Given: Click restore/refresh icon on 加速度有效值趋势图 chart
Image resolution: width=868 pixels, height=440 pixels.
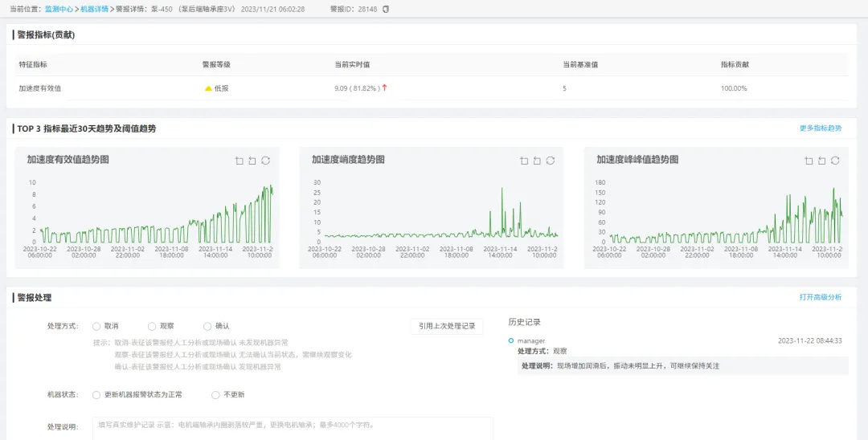Looking at the screenshot, I should pos(265,161).
